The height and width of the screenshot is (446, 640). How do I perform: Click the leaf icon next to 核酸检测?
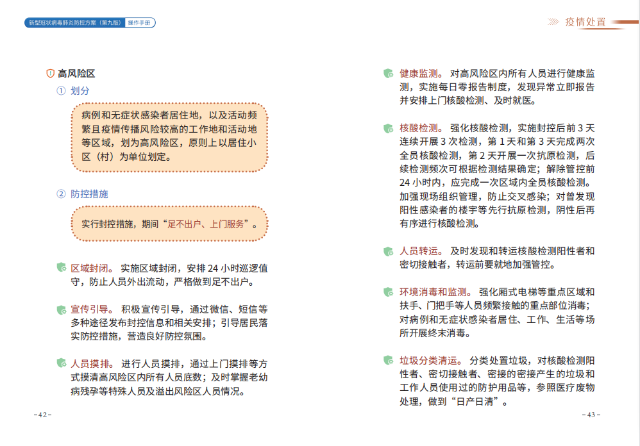click(389, 129)
